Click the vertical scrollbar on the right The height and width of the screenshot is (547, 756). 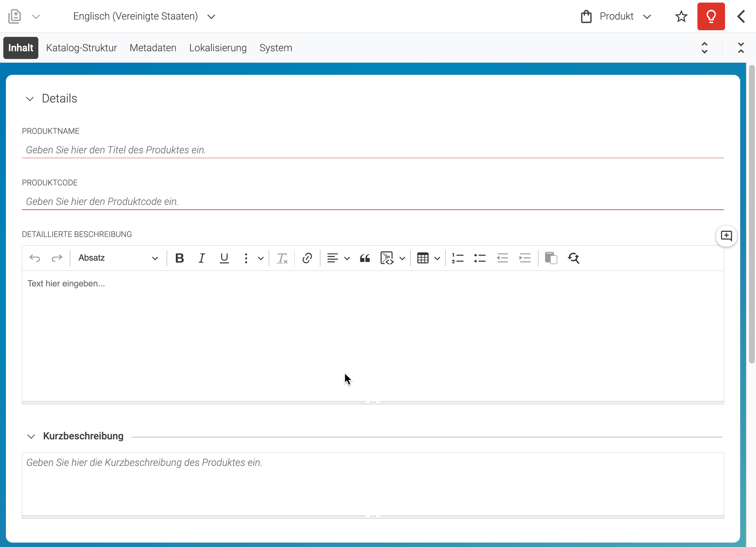click(x=752, y=214)
